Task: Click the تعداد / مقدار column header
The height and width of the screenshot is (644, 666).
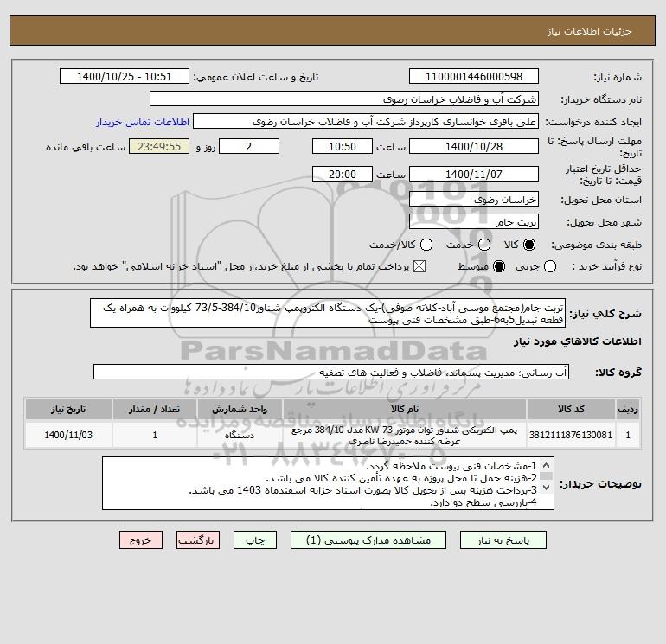Action: (155, 409)
